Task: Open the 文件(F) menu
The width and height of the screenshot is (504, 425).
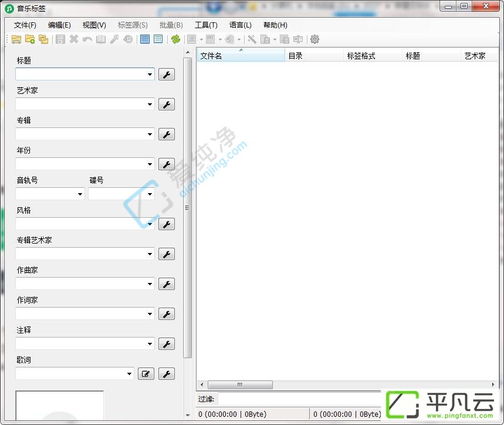Action: coord(25,25)
